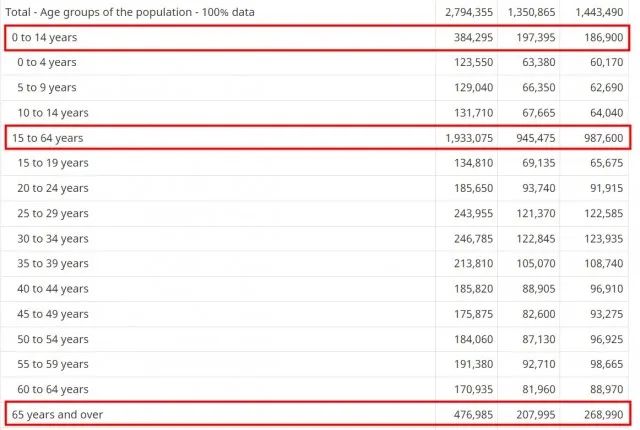Select the '30 to 34 years' row label
This screenshot has height=430, width=640.
[x=53, y=239]
